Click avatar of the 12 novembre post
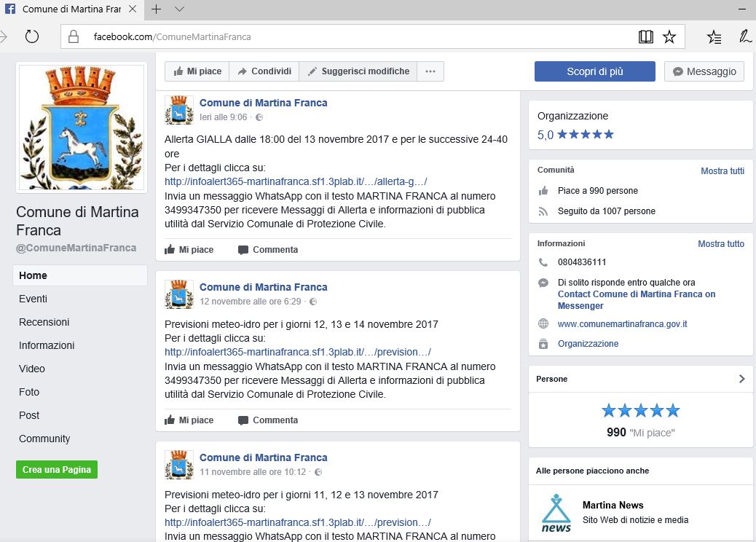The image size is (756, 542). point(179,294)
